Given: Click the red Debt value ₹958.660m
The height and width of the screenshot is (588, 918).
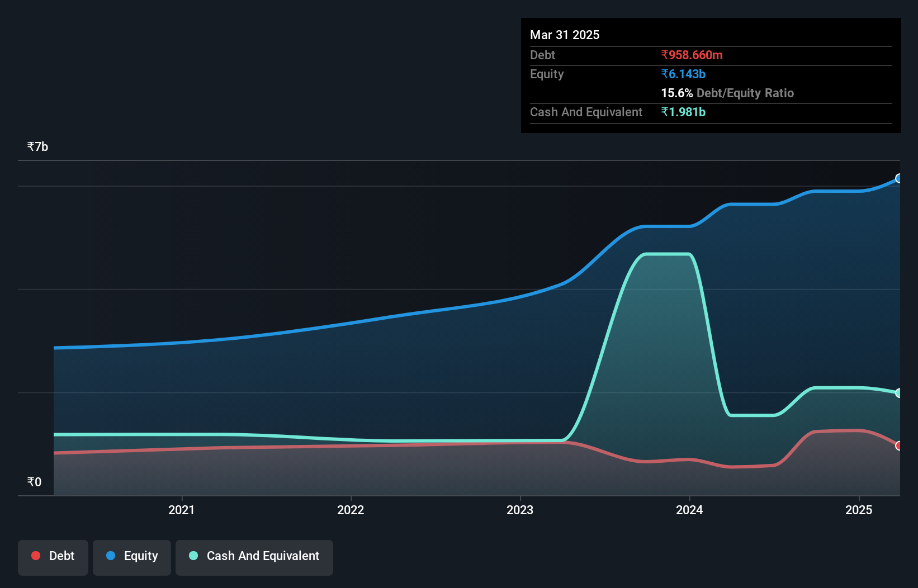Looking at the screenshot, I should [692, 55].
